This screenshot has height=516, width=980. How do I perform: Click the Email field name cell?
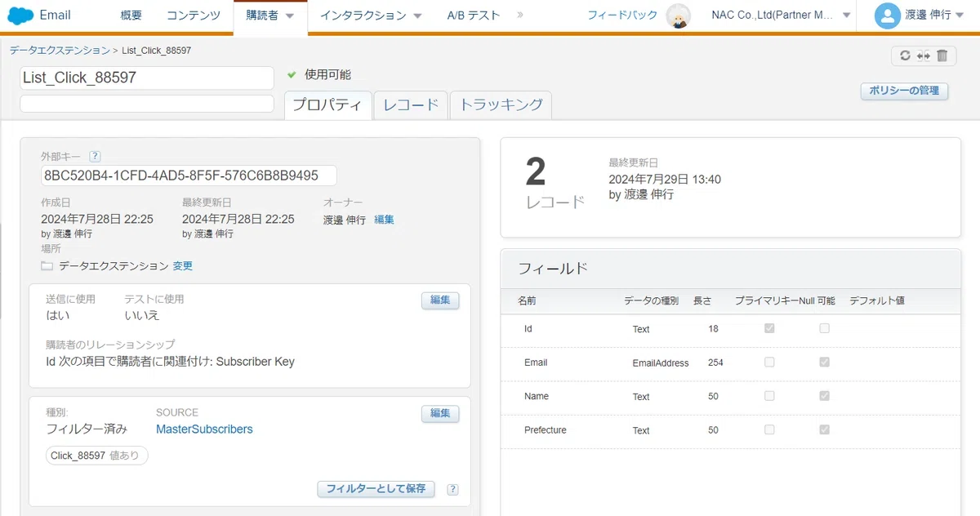pos(536,363)
